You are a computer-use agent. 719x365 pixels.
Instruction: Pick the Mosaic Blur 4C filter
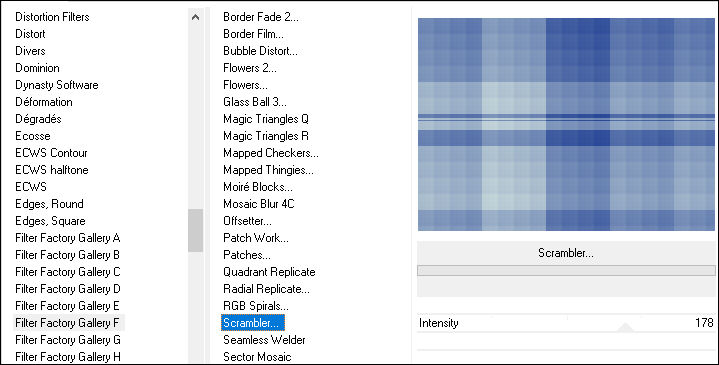[259, 204]
